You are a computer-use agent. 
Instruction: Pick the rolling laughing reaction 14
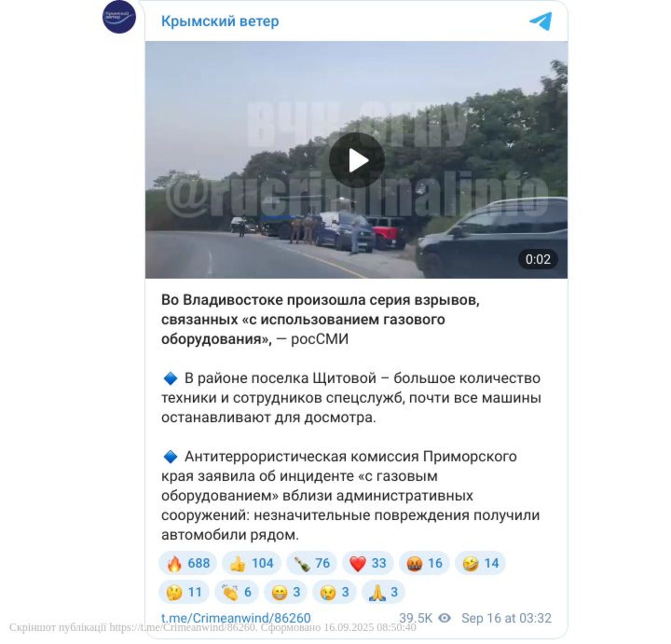[480, 563]
